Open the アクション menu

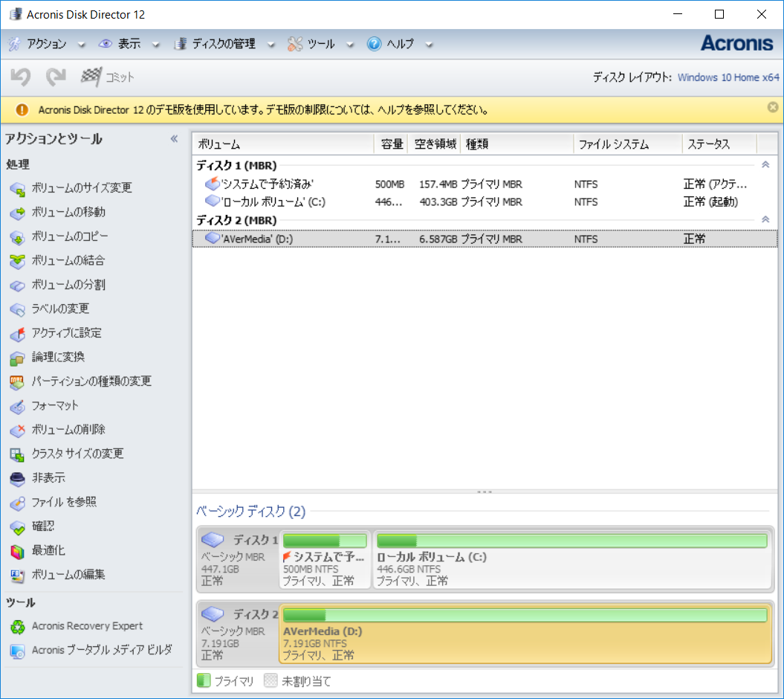tap(47, 44)
